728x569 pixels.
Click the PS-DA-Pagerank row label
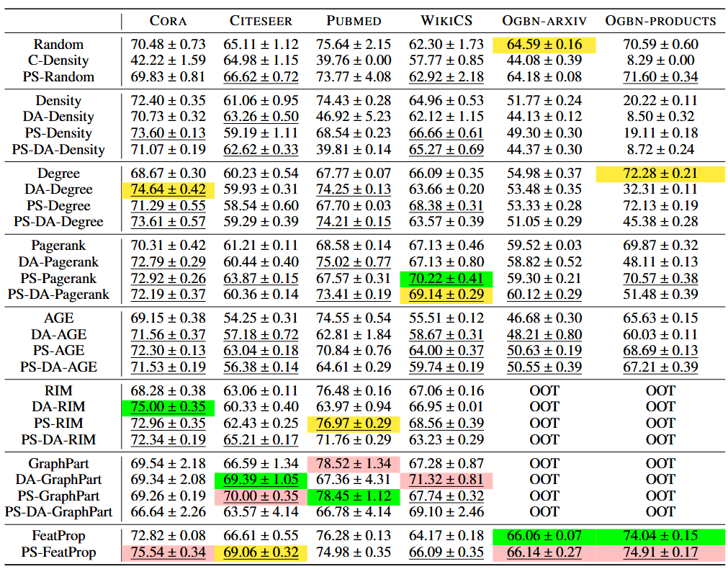(x=58, y=295)
